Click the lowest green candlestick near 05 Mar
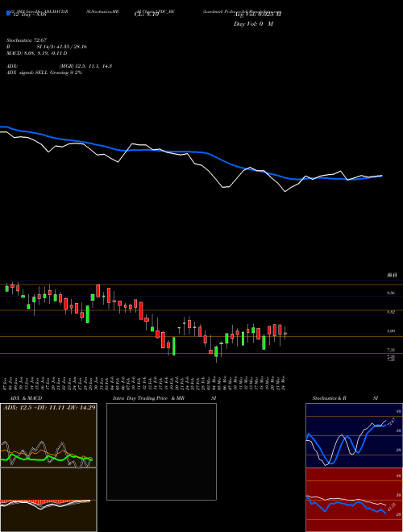The image size is (403, 532). (216, 351)
